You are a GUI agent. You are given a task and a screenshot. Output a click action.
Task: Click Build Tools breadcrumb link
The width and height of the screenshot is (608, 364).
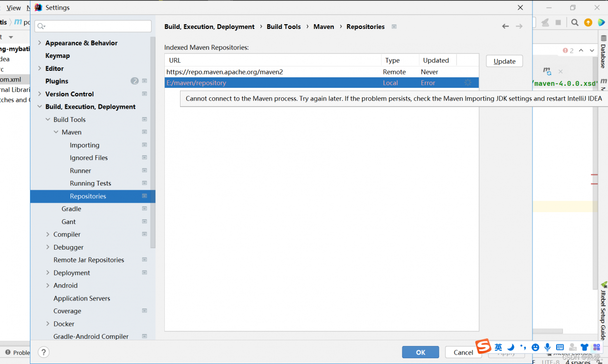pos(284,27)
